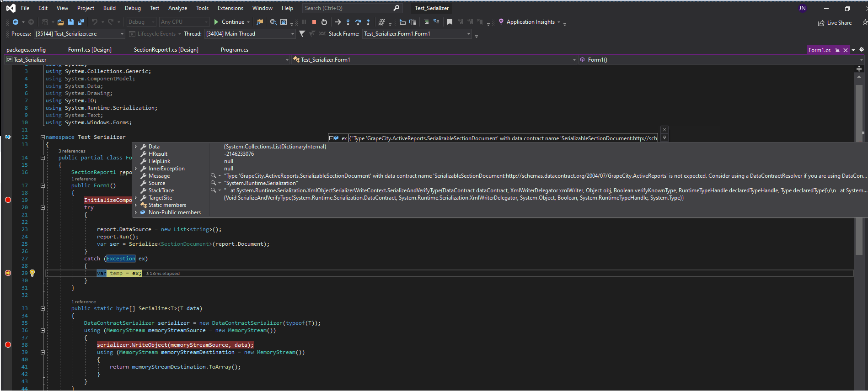Expand Non-Public members node

click(136, 212)
